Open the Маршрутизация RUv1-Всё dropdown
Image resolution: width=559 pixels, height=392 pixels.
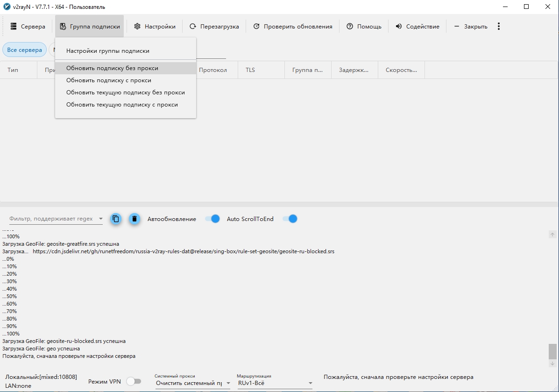pyautogui.click(x=310, y=383)
